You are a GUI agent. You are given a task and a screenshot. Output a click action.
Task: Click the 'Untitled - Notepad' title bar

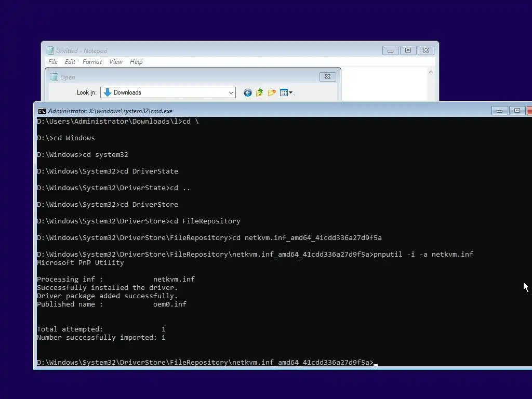(82, 50)
